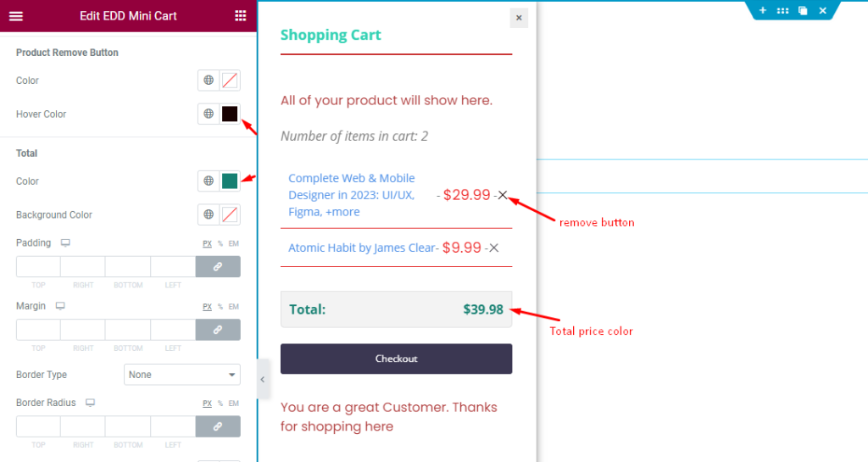Image resolution: width=868 pixels, height=462 pixels.
Task: Toggle the Border Radius link button
Action: 218,426
